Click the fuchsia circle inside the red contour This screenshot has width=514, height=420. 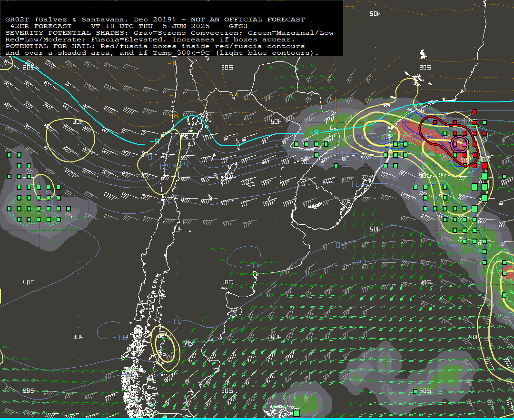(460, 144)
